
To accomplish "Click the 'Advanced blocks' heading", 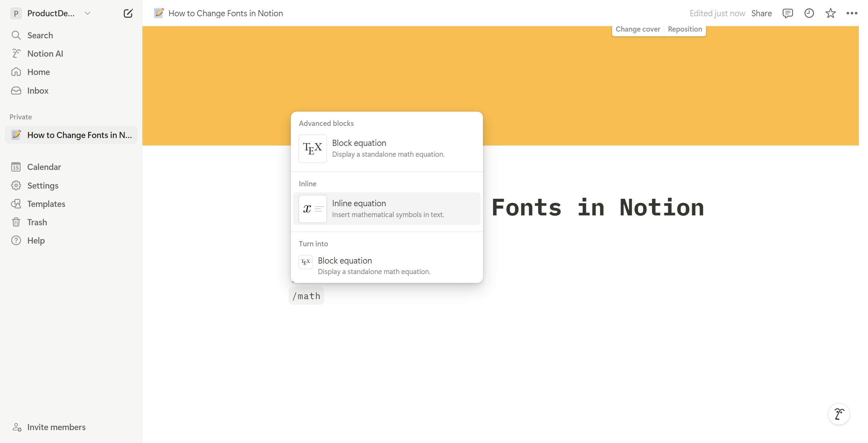I will point(326,123).
